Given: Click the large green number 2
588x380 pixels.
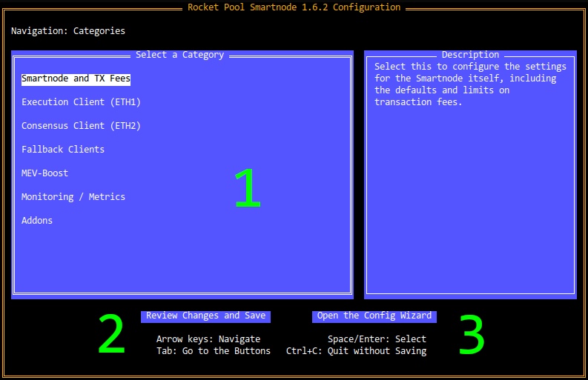Looking at the screenshot, I should 112,336.
